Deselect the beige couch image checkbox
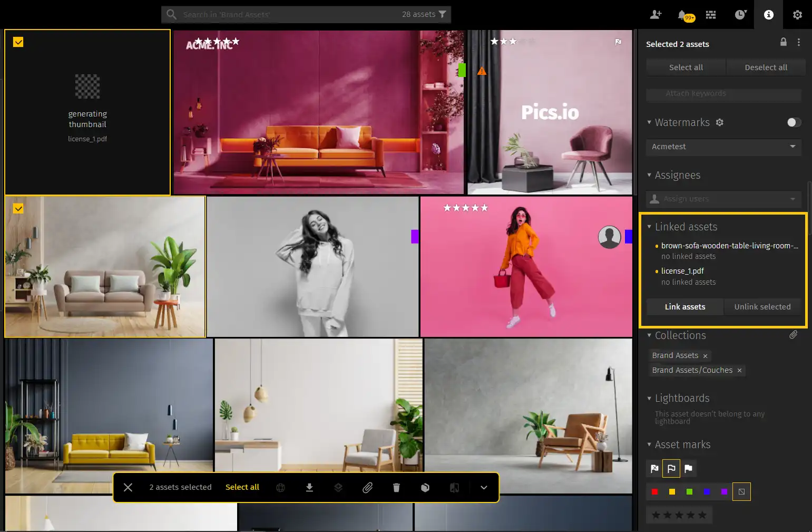812x532 pixels. click(x=18, y=208)
